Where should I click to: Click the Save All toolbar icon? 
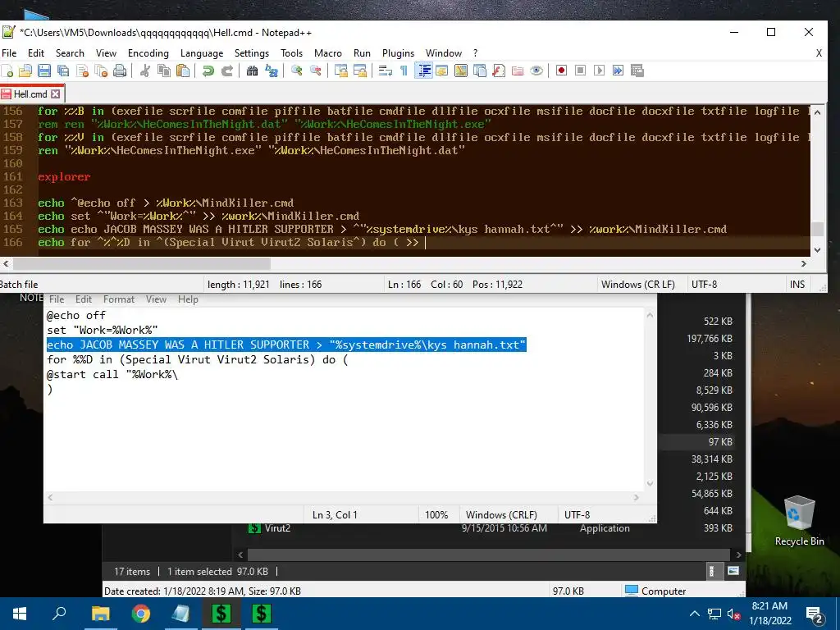63,71
